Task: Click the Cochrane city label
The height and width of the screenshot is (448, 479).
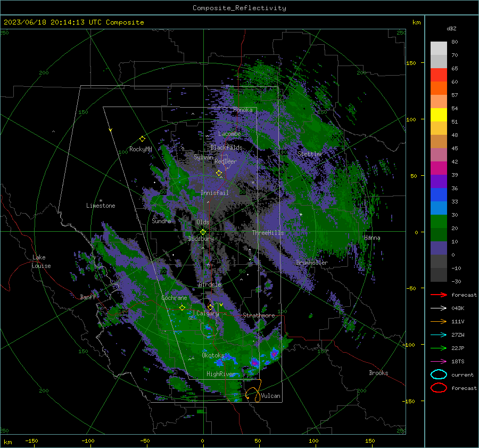Action: pos(174,298)
